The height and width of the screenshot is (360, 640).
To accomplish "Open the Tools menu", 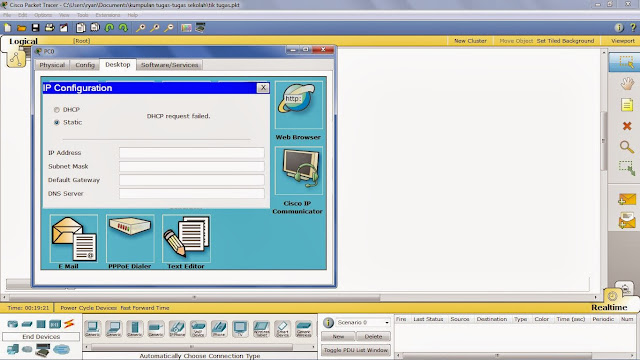I will 82,15.
